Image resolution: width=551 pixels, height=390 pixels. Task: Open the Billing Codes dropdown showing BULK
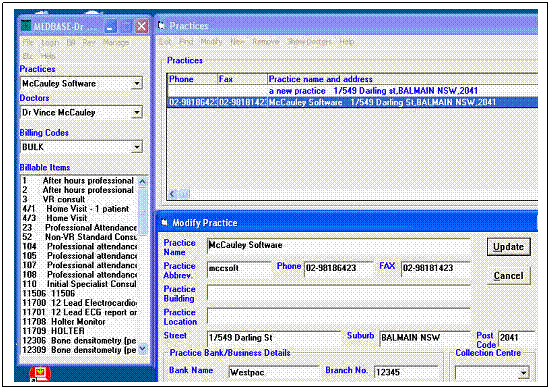[137, 147]
